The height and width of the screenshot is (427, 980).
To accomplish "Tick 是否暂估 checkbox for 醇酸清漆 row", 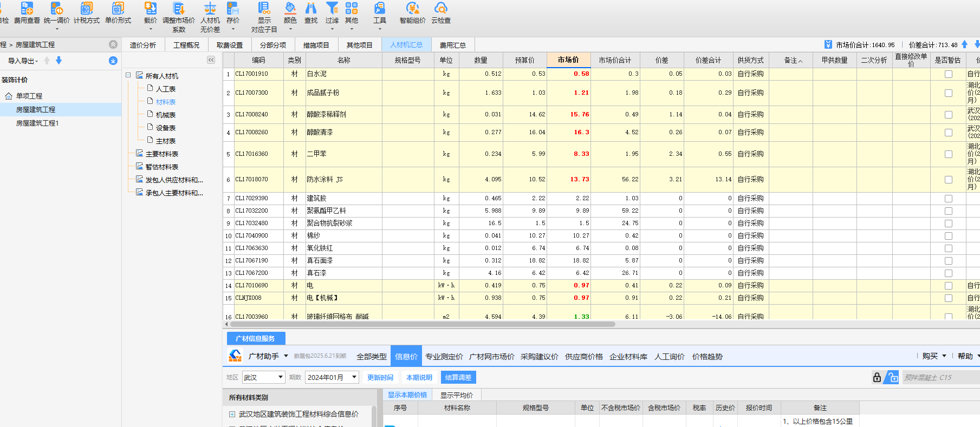I will point(949,133).
